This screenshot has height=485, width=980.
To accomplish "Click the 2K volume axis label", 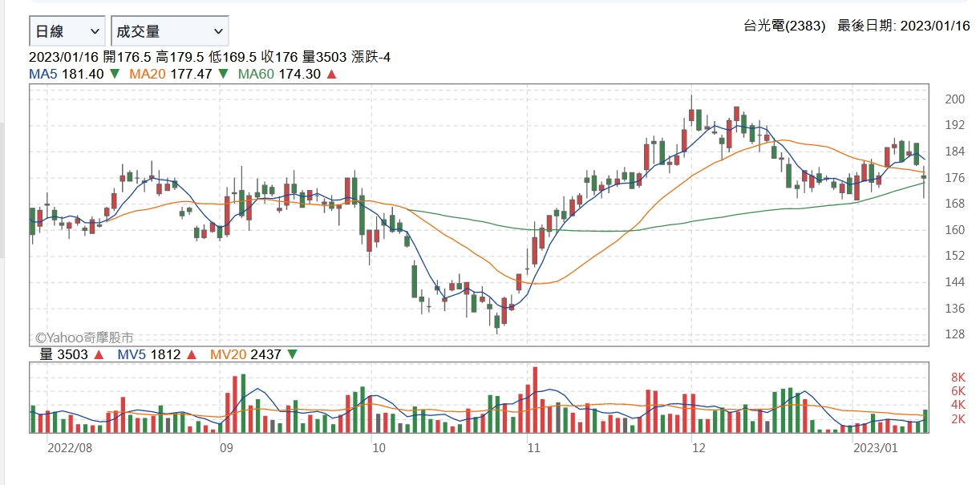I will pos(958,419).
